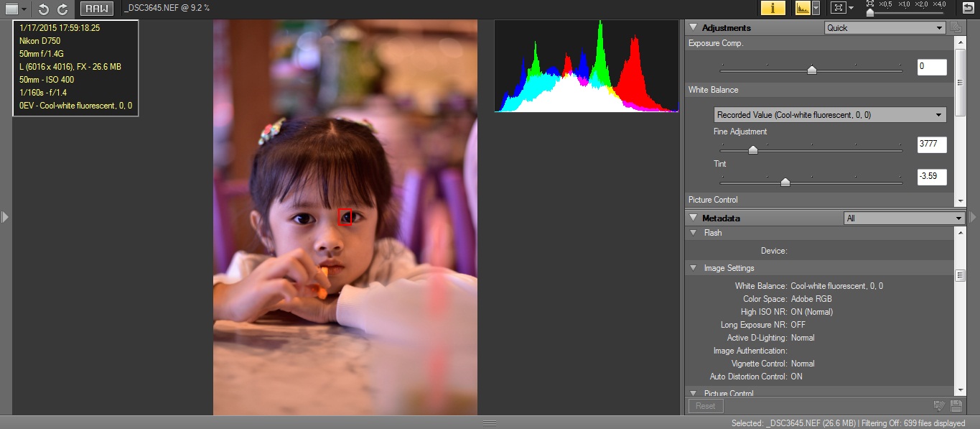Open the histogram options dropdown arrow
The width and height of the screenshot is (980, 429).
(x=816, y=8)
